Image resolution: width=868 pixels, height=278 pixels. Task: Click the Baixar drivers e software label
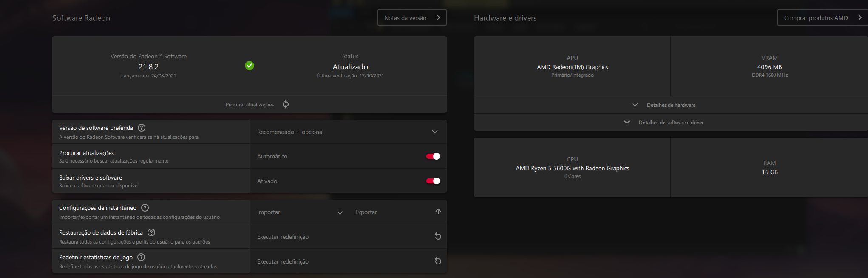(x=91, y=178)
